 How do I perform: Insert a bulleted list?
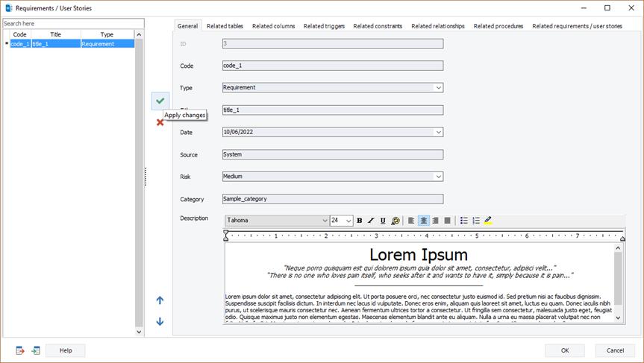463,221
